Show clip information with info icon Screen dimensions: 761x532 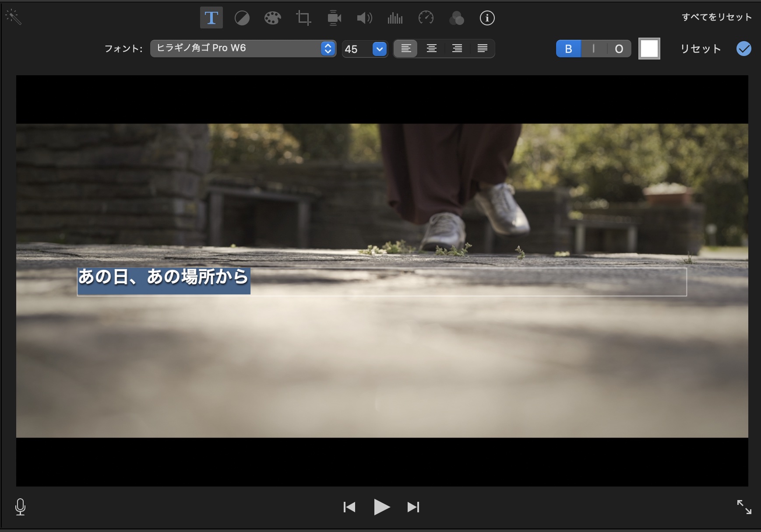pyautogui.click(x=487, y=18)
